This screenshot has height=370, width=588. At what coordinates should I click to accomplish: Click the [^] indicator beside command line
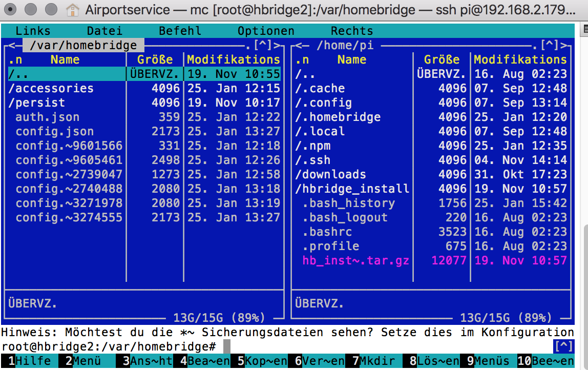pyautogui.click(x=564, y=346)
